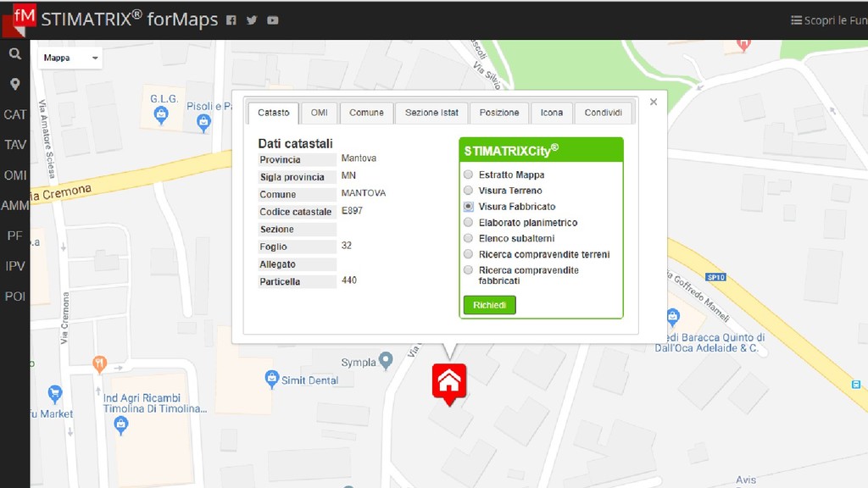868x488 pixels.
Task: Click the Particella value 440
Action: coord(349,280)
